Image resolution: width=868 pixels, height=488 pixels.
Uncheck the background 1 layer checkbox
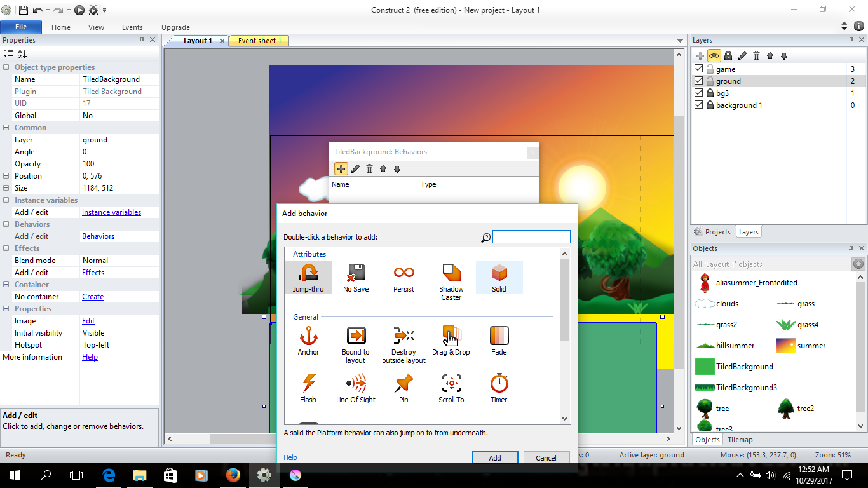699,105
